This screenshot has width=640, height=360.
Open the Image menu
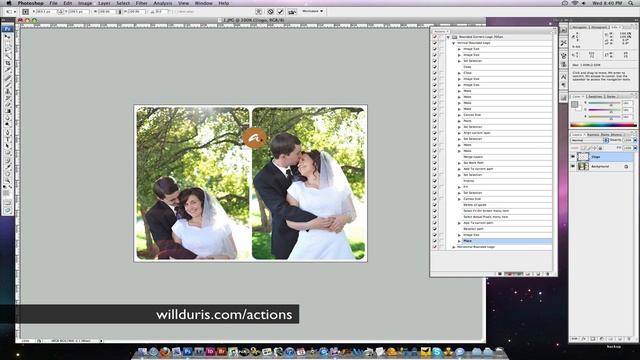coord(85,3)
